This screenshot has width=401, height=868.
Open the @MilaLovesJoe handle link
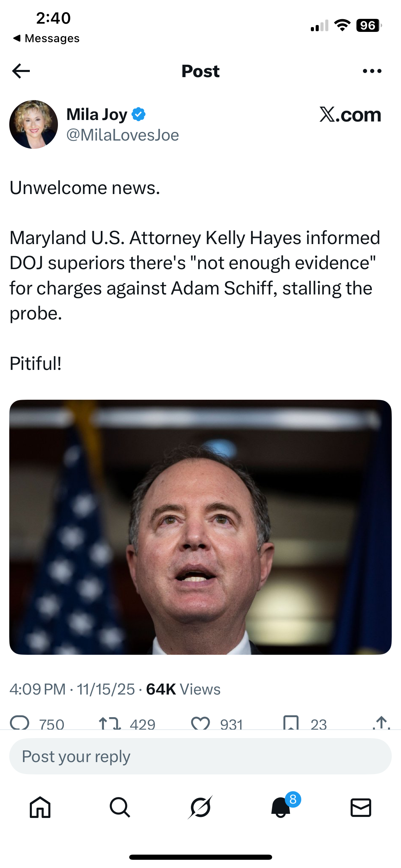123,135
